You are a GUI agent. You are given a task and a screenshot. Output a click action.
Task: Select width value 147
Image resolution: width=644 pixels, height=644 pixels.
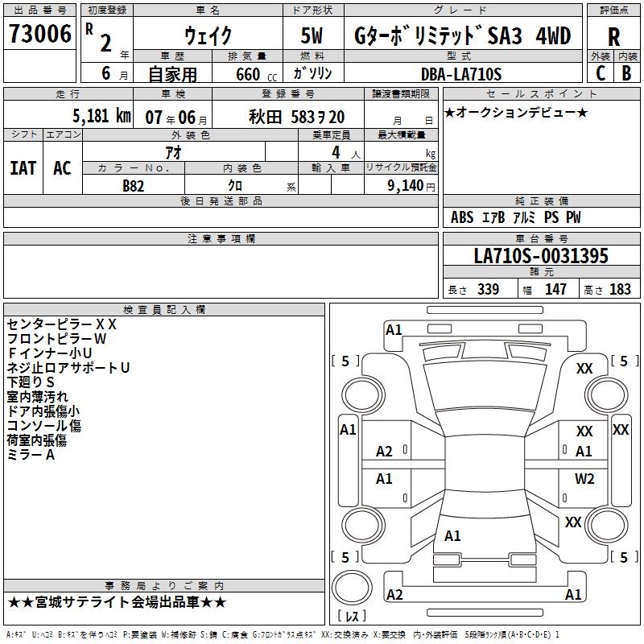point(555,289)
